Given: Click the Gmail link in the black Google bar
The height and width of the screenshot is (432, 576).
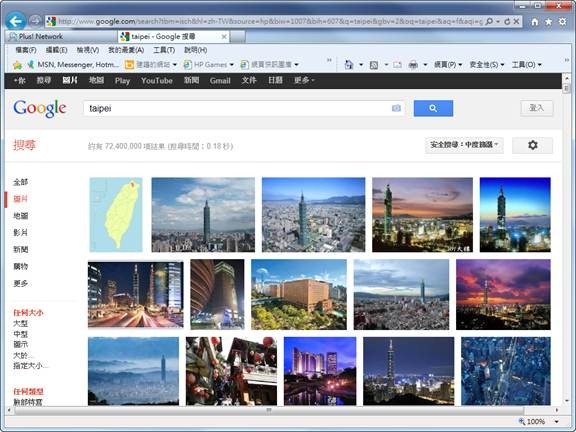Looking at the screenshot, I should [220, 80].
